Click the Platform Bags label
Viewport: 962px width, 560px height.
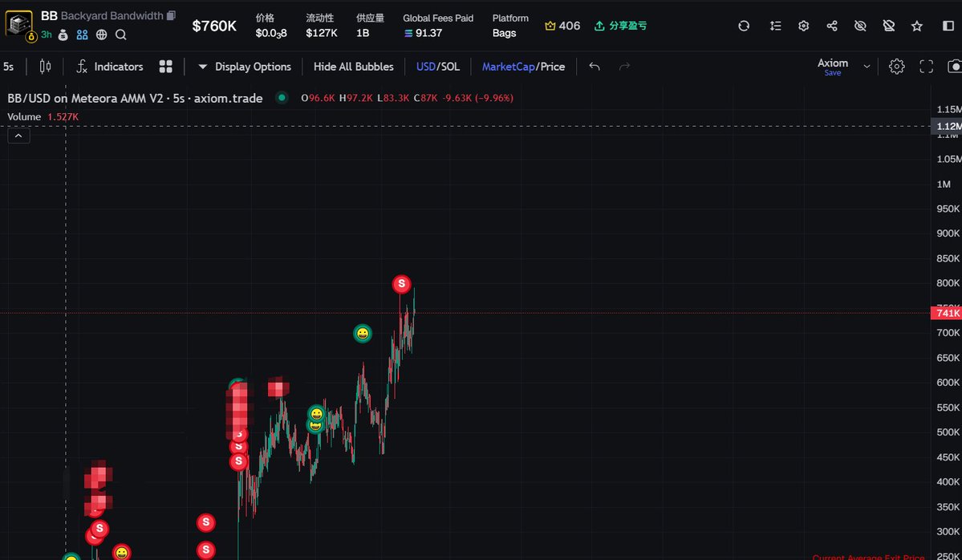509,26
